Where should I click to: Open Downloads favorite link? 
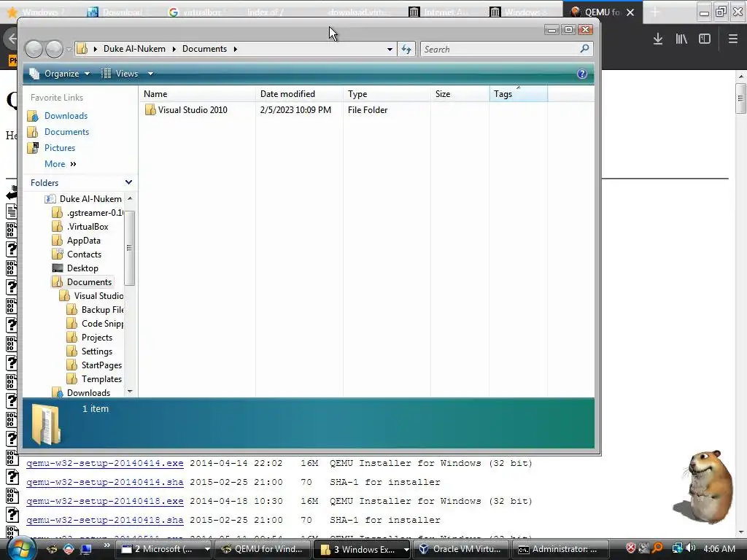coord(66,116)
